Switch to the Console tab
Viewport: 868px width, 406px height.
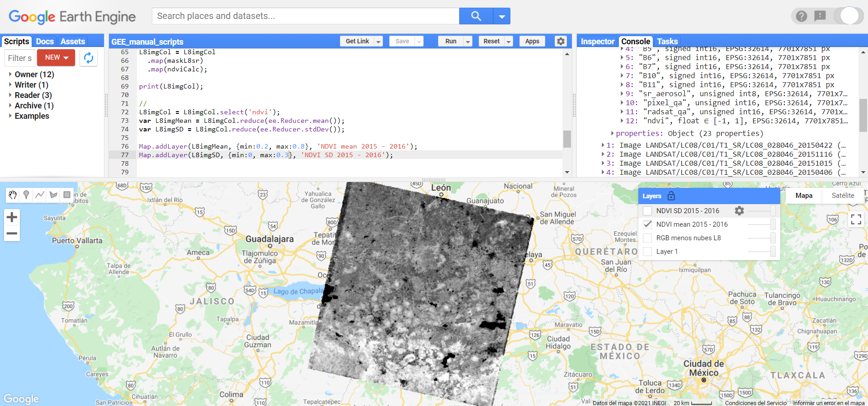(636, 42)
